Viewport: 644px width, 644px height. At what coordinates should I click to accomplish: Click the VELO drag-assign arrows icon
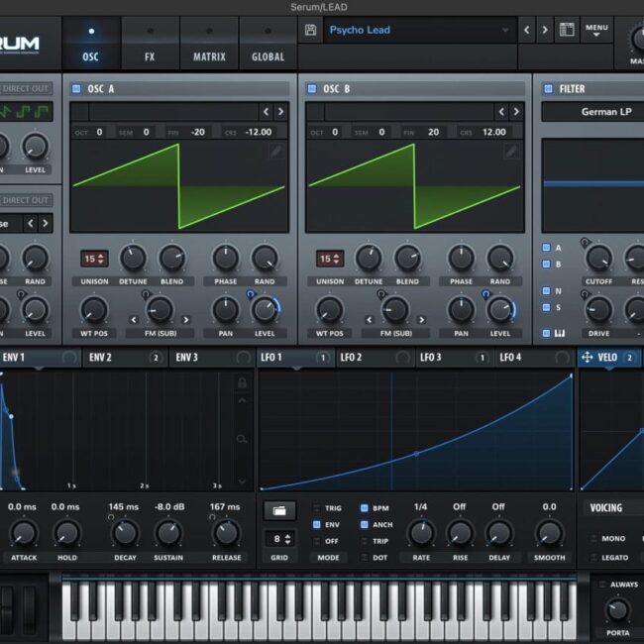[587, 357]
